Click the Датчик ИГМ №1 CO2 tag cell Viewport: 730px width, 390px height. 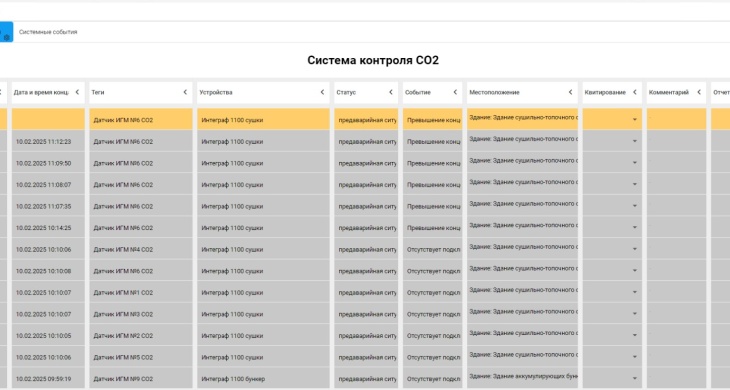(x=141, y=293)
